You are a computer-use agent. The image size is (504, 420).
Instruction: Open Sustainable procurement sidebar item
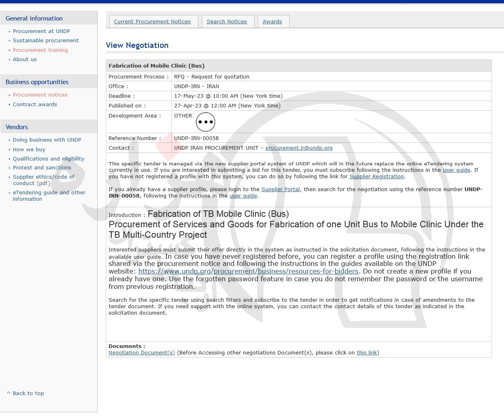(46, 41)
